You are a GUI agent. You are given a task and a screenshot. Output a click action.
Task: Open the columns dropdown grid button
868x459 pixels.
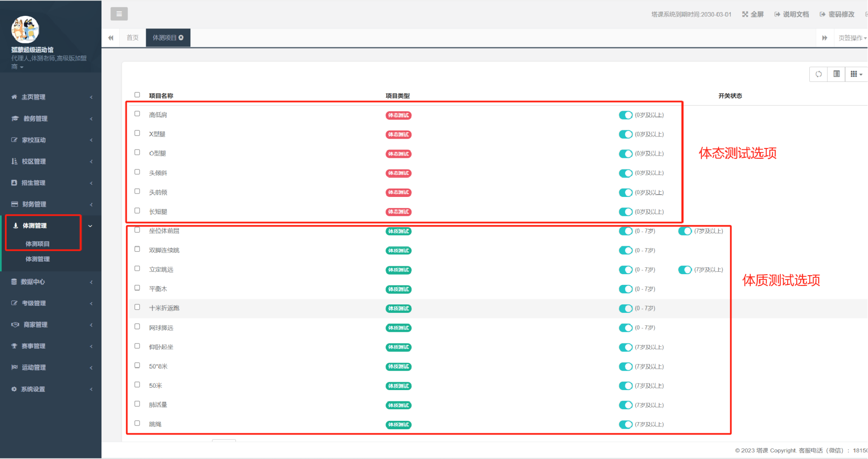point(856,74)
